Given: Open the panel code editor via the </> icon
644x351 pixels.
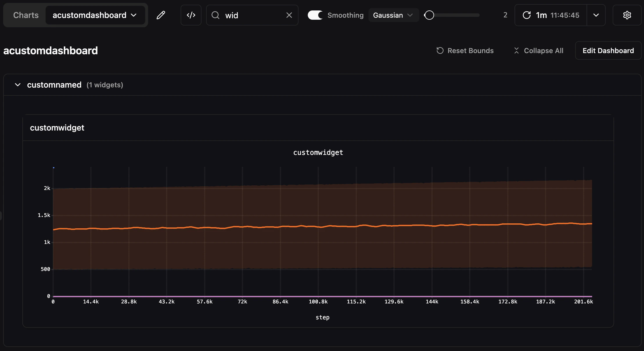Looking at the screenshot, I should [191, 15].
